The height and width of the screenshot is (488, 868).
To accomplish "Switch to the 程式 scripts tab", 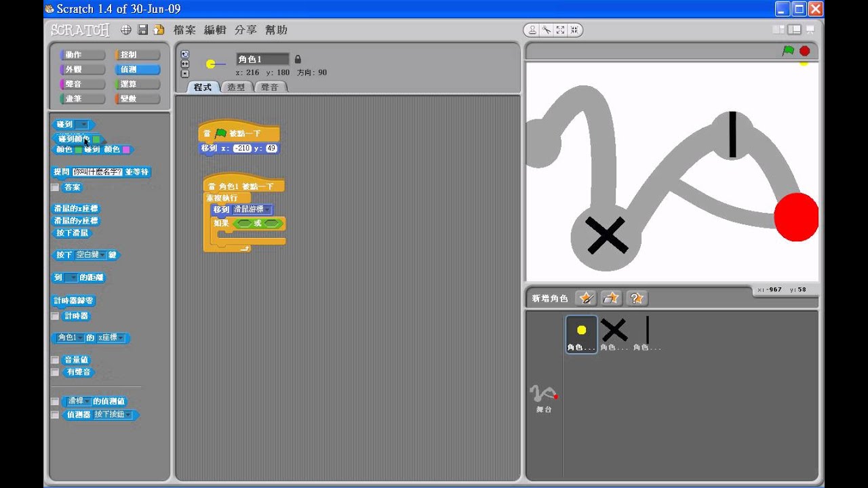I will 203,87.
